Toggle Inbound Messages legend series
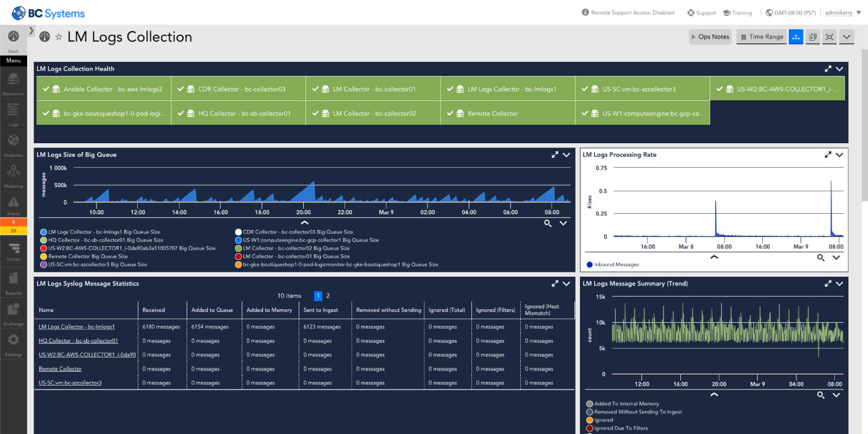 tap(612, 265)
